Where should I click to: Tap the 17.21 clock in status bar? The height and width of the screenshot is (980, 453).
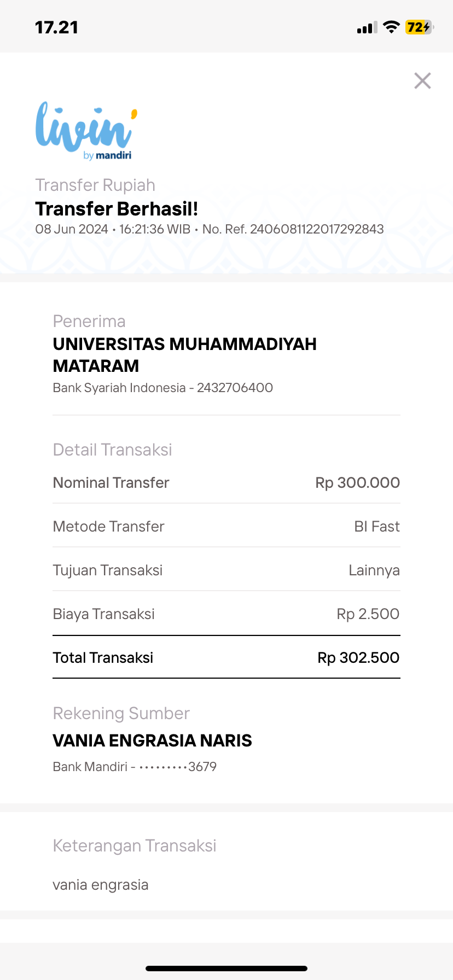56,27
